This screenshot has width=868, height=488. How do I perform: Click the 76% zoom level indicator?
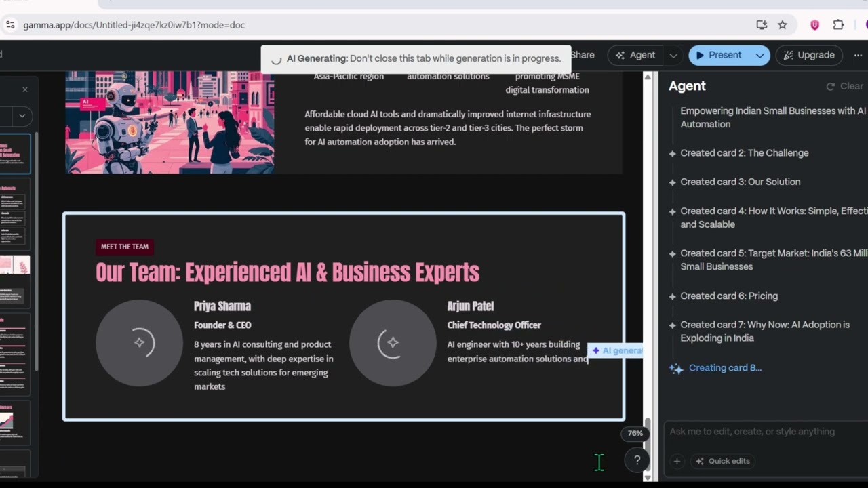(x=635, y=433)
